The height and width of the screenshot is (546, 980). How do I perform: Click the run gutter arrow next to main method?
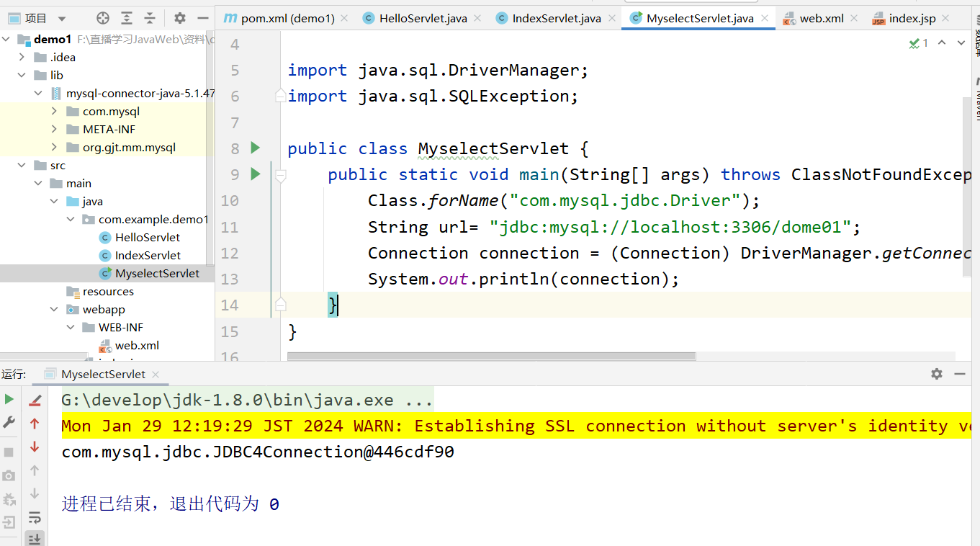pyautogui.click(x=255, y=174)
